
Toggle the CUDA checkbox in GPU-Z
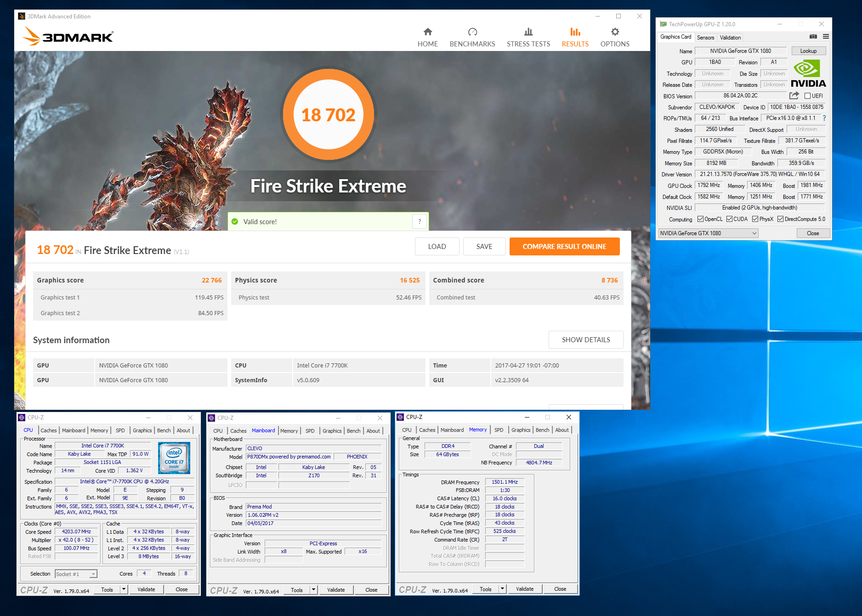[x=729, y=219]
